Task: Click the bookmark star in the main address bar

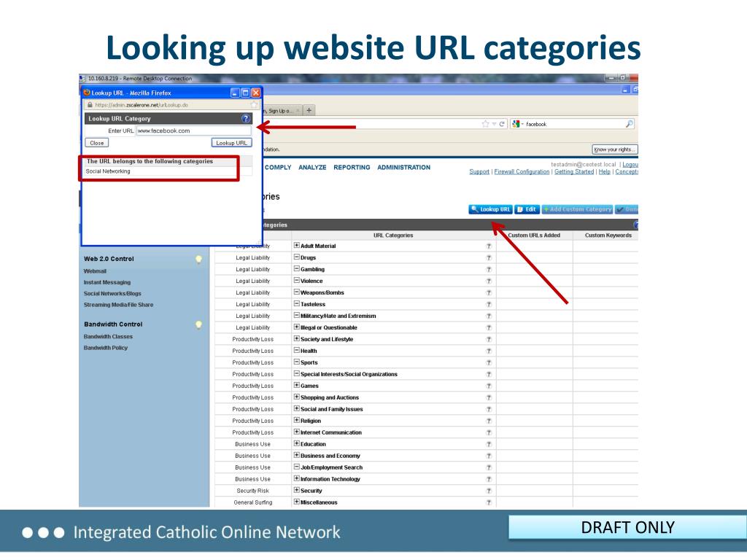Action: (485, 124)
